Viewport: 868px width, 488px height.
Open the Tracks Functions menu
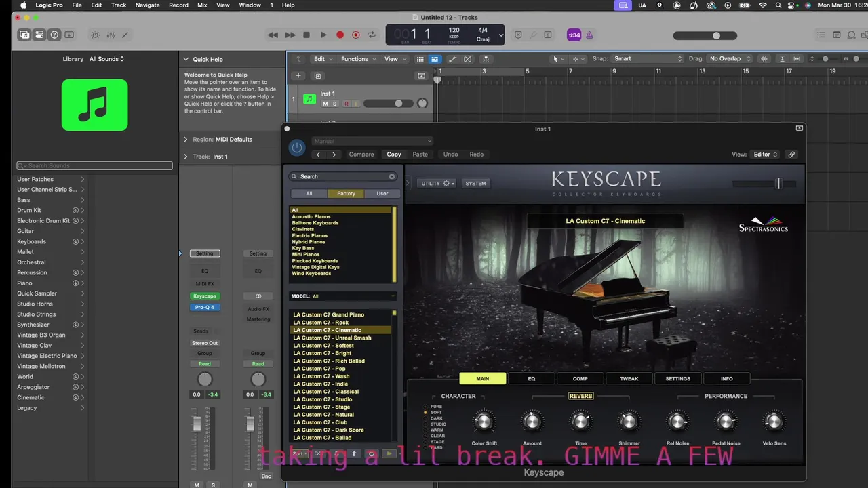tap(357, 59)
